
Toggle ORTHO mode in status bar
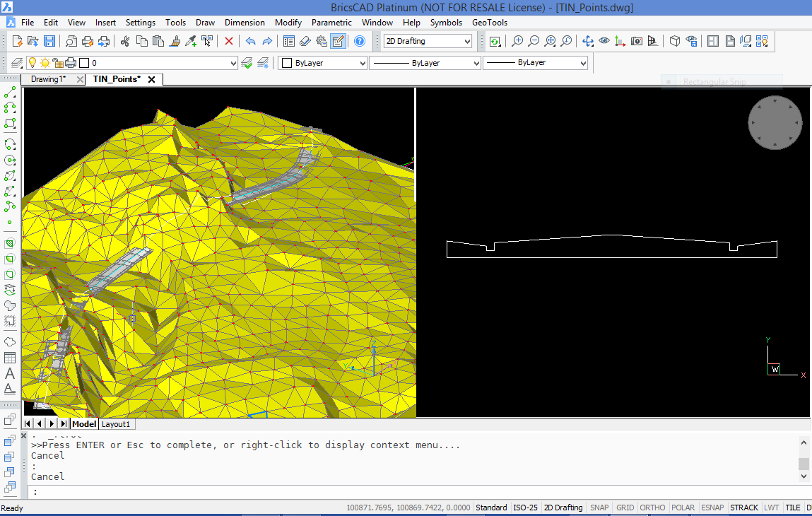tap(652, 508)
